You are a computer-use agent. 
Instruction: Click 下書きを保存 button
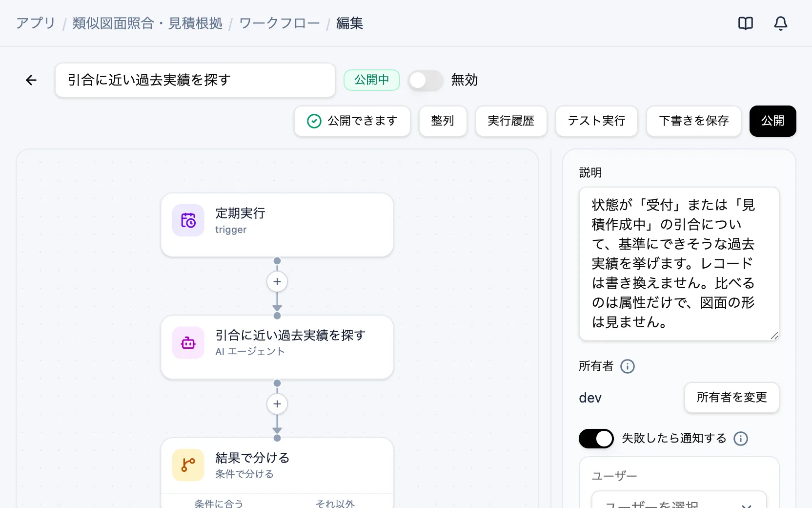[693, 121]
